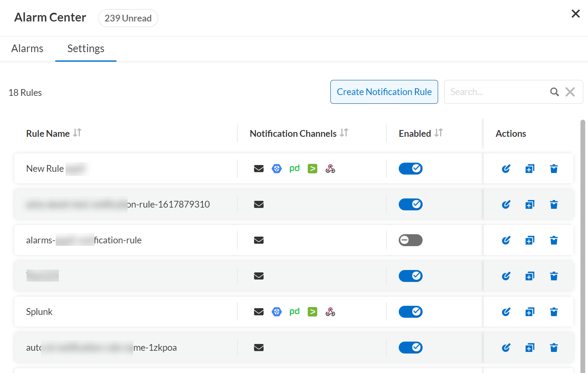Open the 239 Unread badge

tap(128, 18)
